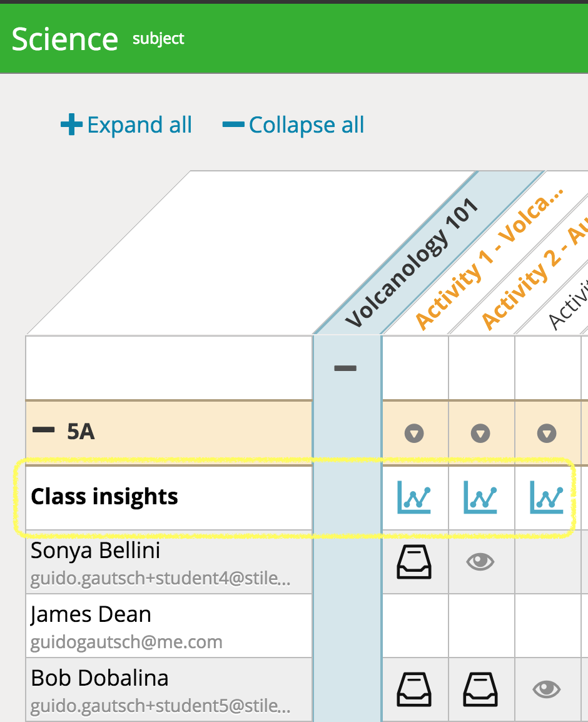Open 5A dropdown arrow under Activity 2
The width and height of the screenshot is (588, 722).
pos(480,434)
